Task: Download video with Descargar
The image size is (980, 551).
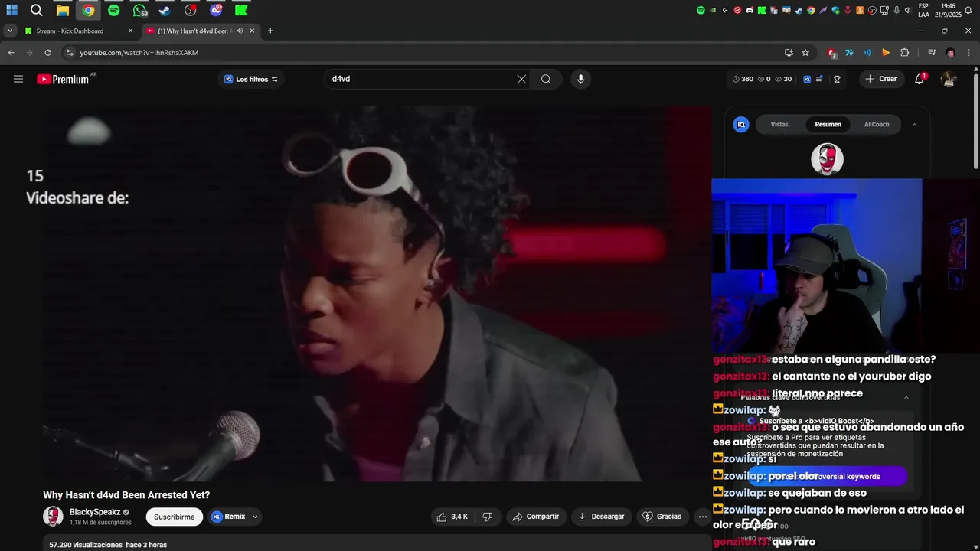Action: point(601,517)
